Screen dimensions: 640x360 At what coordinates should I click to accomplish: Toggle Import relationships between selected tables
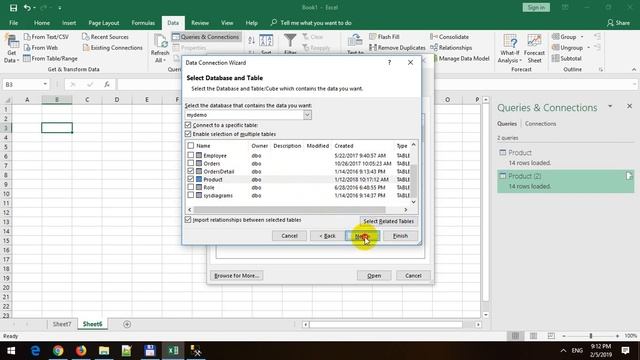pyautogui.click(x=188, y=220)
